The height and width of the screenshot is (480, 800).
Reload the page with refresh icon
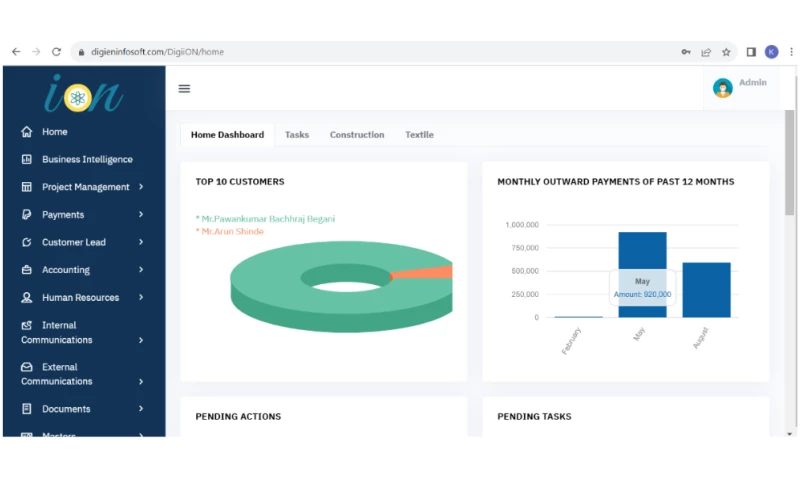click(x=56, y=52)
